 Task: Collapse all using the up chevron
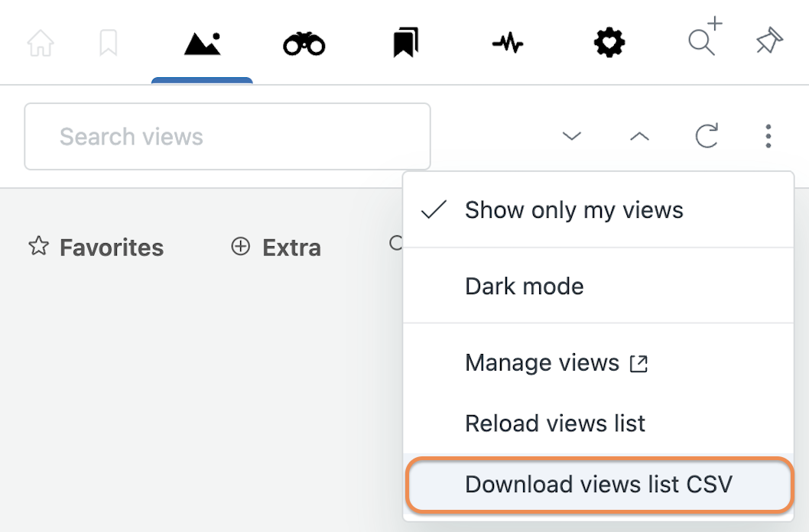click(x=638, y=137)
